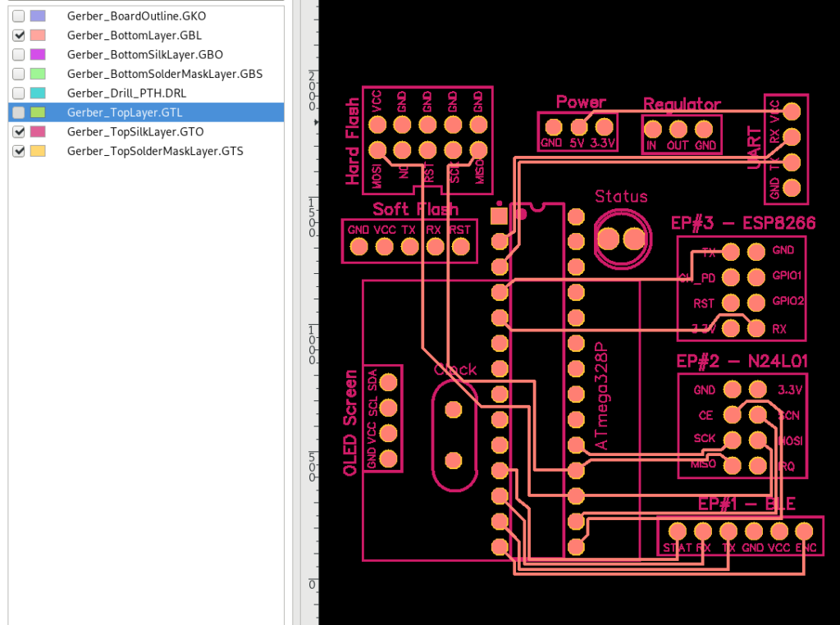Viewport: 840px width, 625px height.
Task: Click the yellow swatch of Gerber_TopSolderMaskLayer.GTS
Action: click(38, 151)
